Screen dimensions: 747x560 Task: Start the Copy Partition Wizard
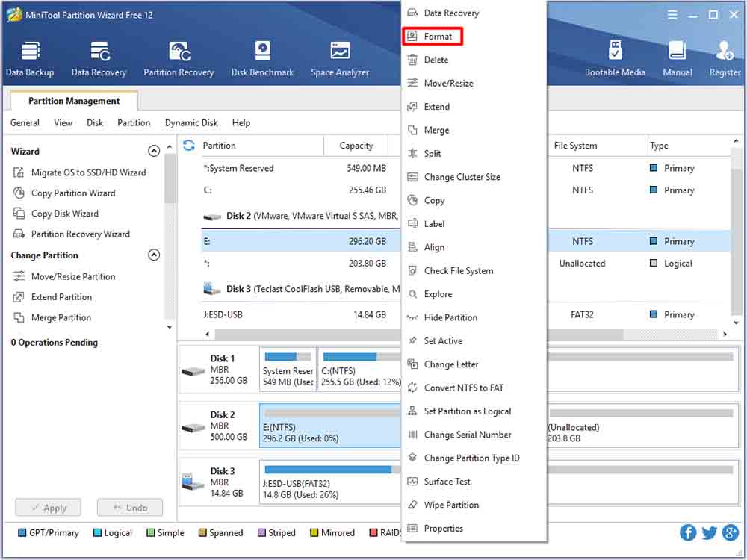(64, 193)
